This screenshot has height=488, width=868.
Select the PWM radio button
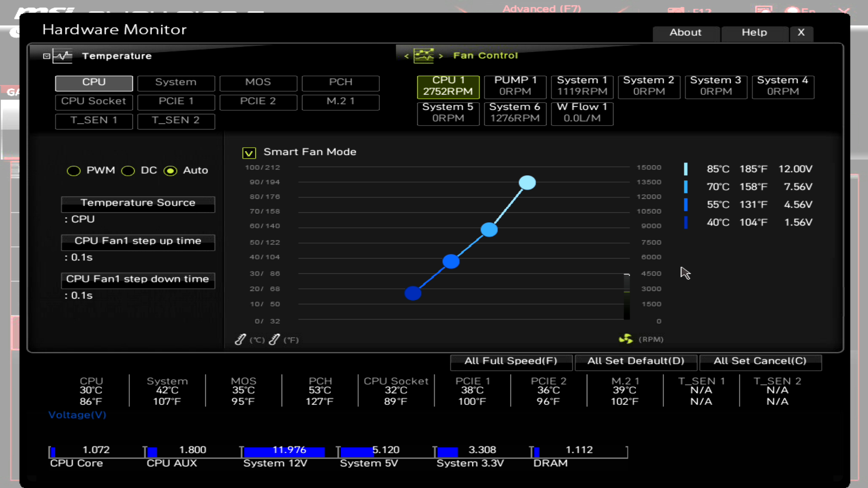click(74, 171)
